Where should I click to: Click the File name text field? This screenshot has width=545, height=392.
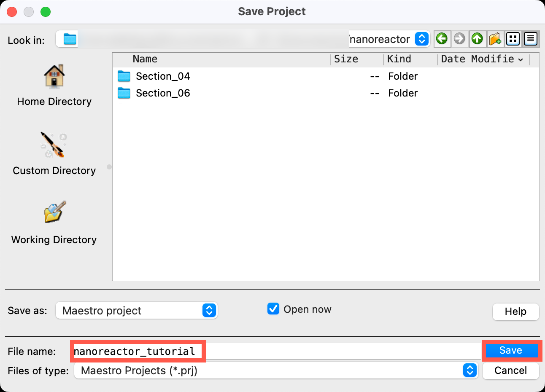coord(277,351)
